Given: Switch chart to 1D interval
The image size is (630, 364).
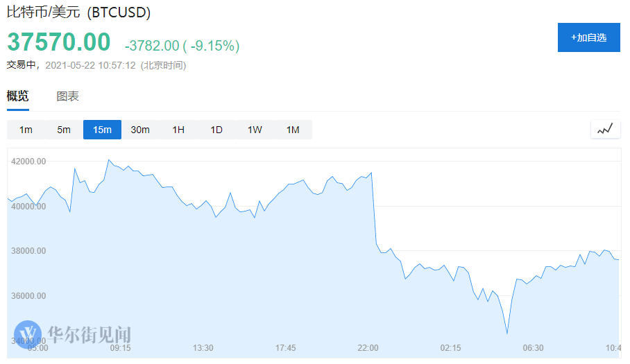Looking at the screenshot, I should click(216, 130).
